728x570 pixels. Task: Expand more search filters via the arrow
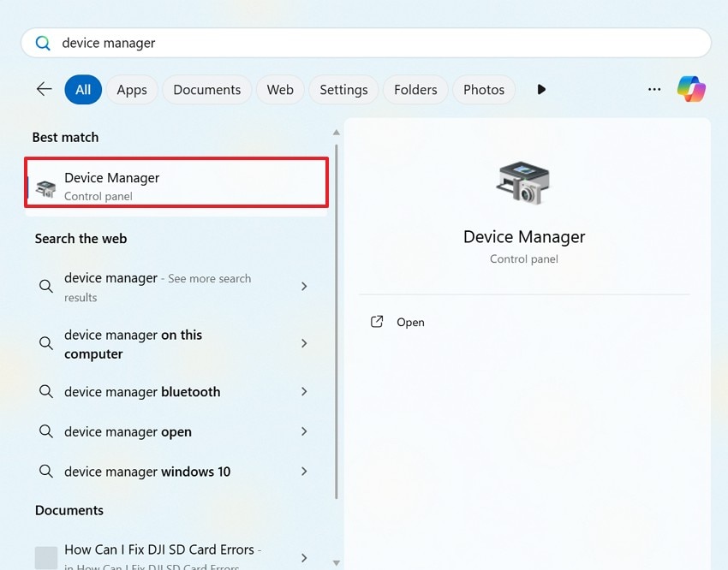541,89
